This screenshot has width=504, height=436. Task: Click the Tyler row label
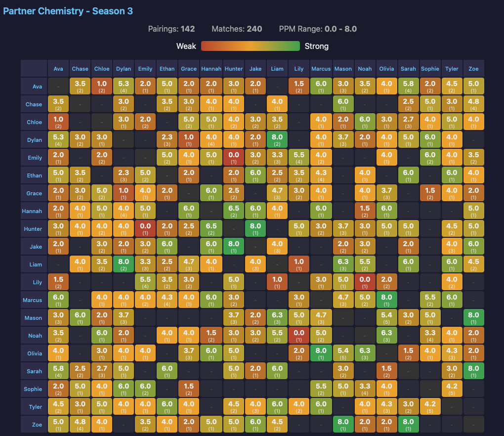pyautogui.click(x=34, y=407)
